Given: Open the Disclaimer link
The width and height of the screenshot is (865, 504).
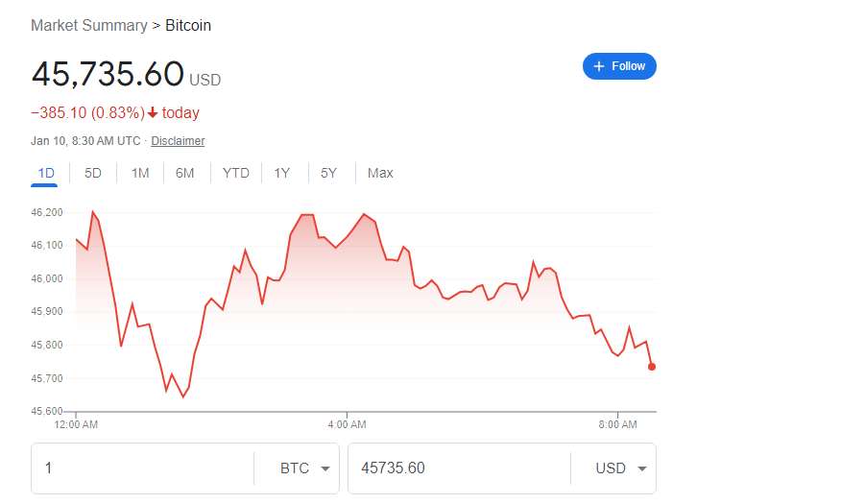Looking at the screenshot, I should (178, 141).
